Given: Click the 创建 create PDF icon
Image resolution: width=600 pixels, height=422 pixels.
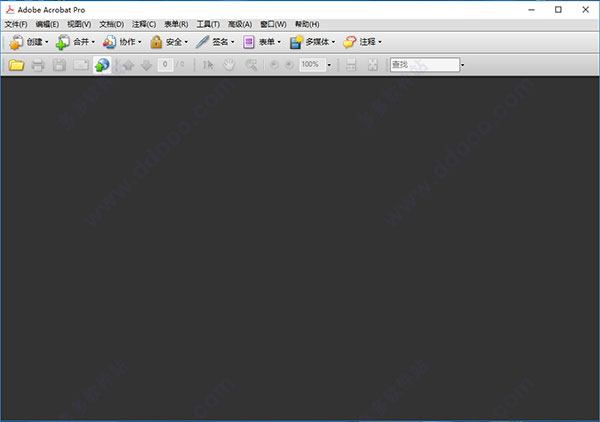Looking at the screenshot, I should pos(16,42).
